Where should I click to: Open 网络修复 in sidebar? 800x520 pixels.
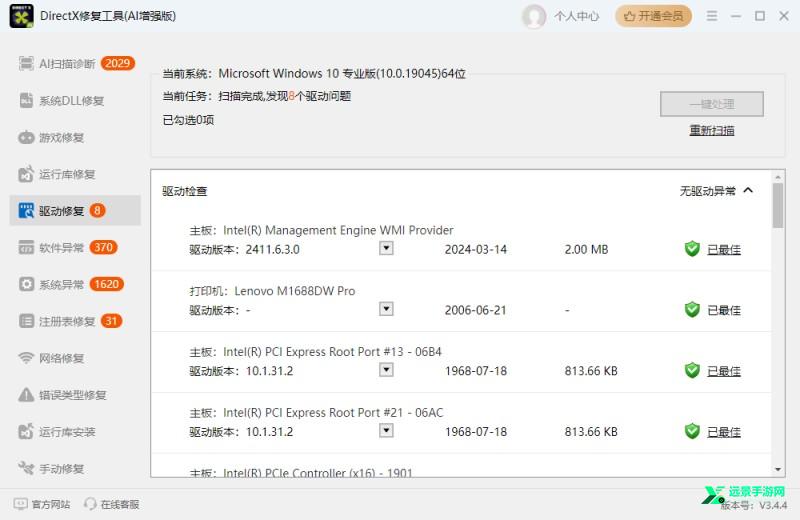tap(76, 358)
